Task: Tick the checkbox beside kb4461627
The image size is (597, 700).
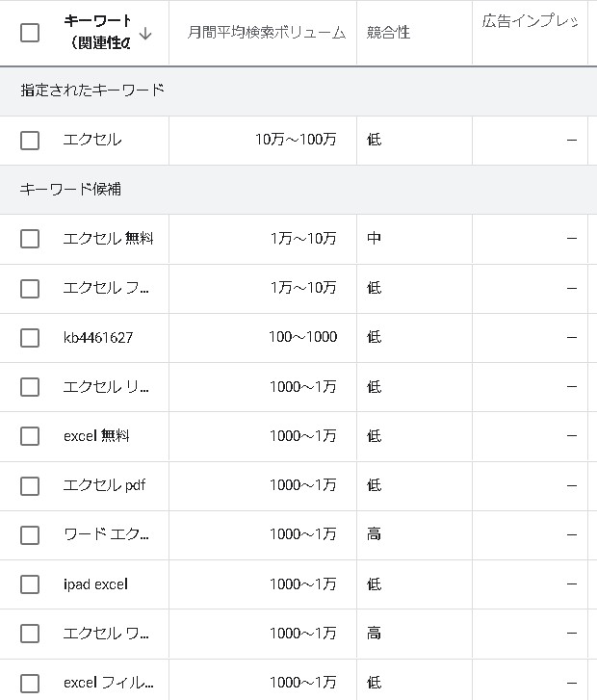Action: point(30,338)
